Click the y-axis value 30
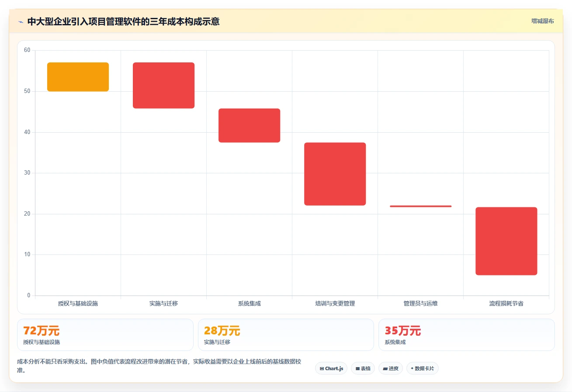The image size is (572, 392). click(x=27, y=173)
